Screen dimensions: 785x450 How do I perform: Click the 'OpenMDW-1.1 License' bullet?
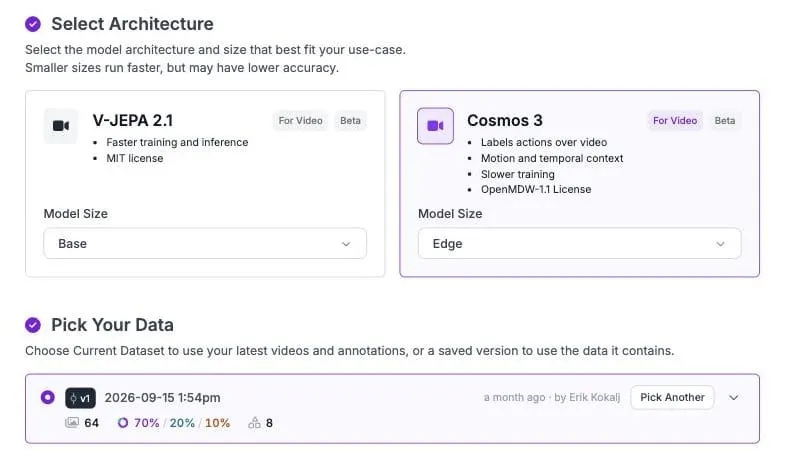click(x=536, y=190)
